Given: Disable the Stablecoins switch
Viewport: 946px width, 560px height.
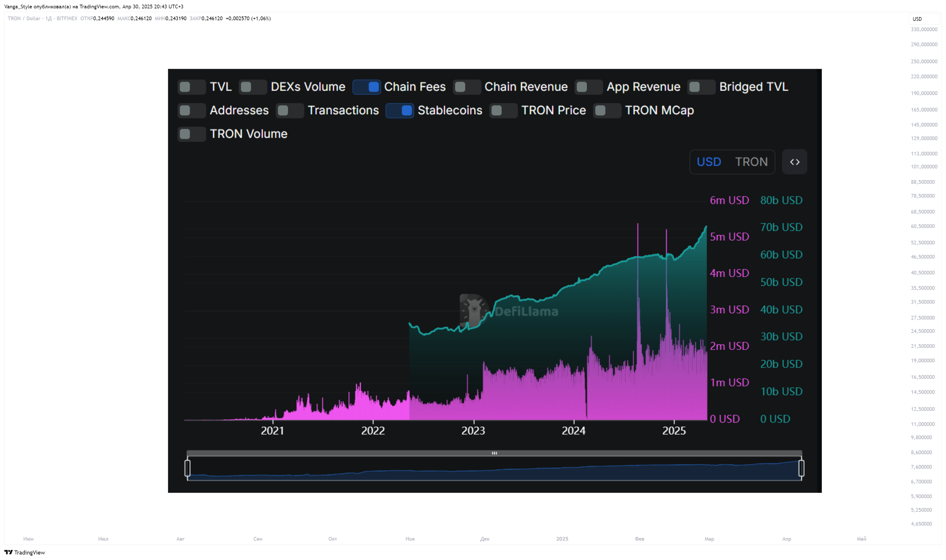Looking at the screenshot, I should coord(400,111).
